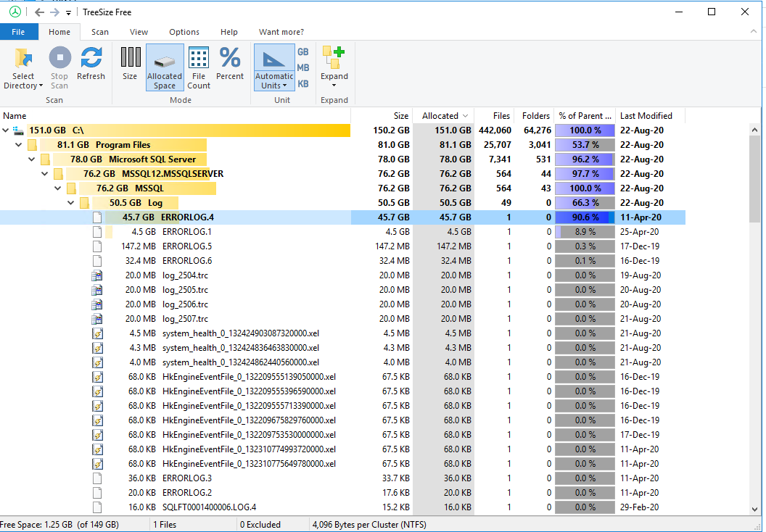This screenshot has height=532, width=766.
Task: Click the 90.6 % parent bar
Action: point(585,217)
